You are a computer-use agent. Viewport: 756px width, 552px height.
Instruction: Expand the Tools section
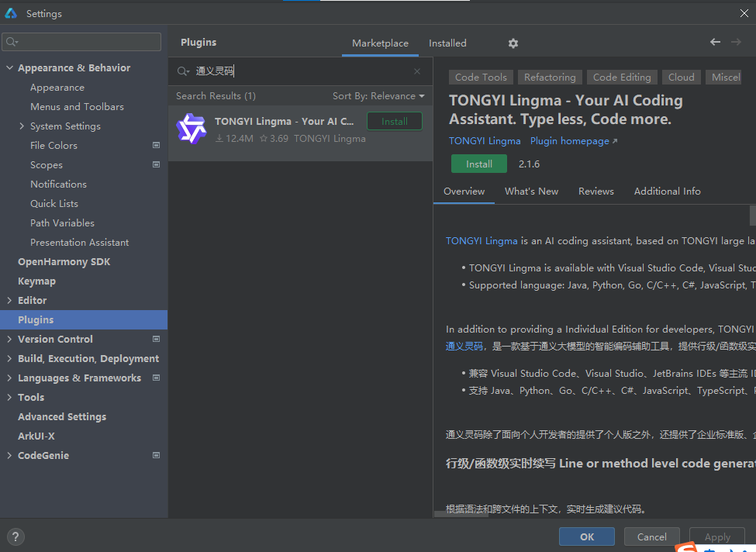(x=9, y=397)
